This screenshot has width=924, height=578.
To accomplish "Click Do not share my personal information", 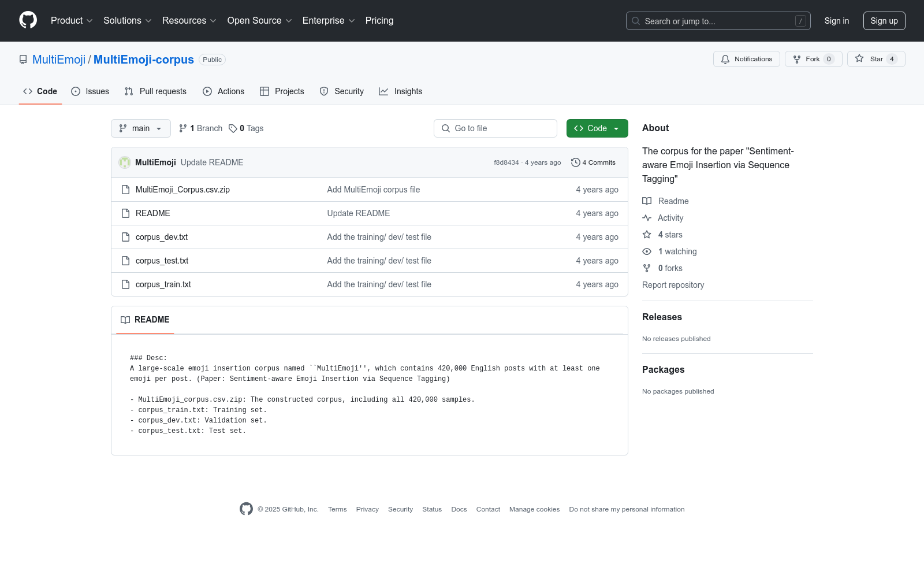I will pos(627,509).
